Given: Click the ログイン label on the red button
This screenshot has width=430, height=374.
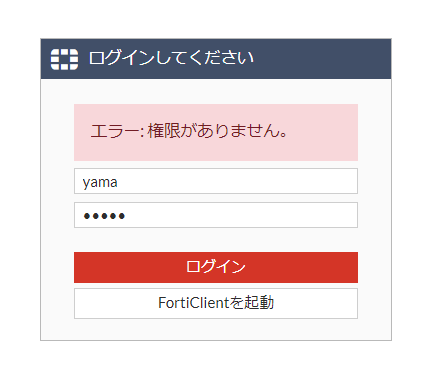Looking at the screenshot, I should click(216, 267).
